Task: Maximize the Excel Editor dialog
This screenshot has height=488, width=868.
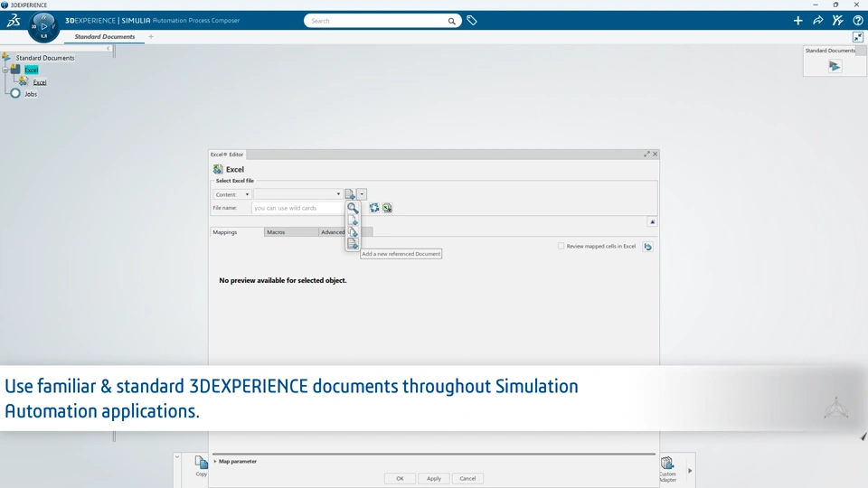Action: click(x=646, y=155)
